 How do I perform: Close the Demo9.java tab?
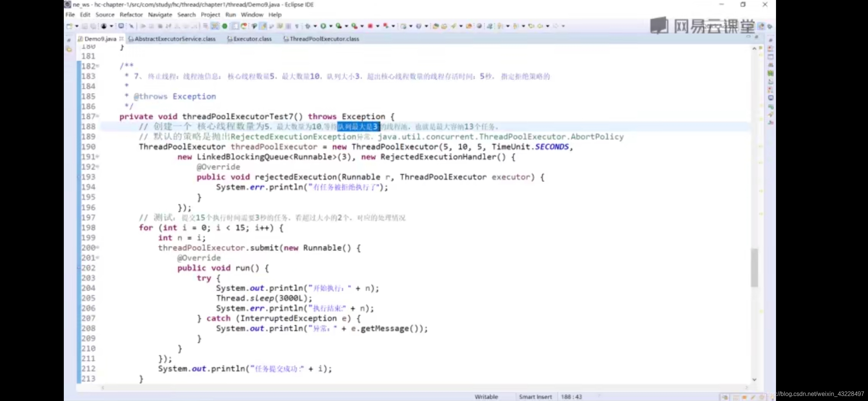coord(121,39)
